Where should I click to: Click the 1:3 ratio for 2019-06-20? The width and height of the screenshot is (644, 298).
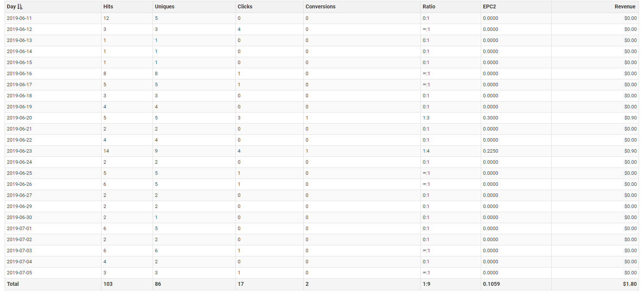426,118
